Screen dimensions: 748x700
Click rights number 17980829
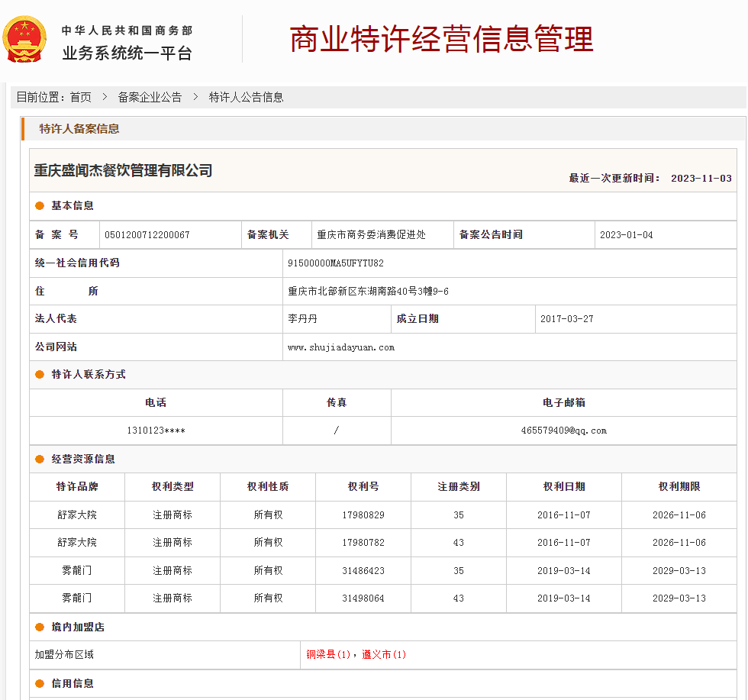point(363,515)
